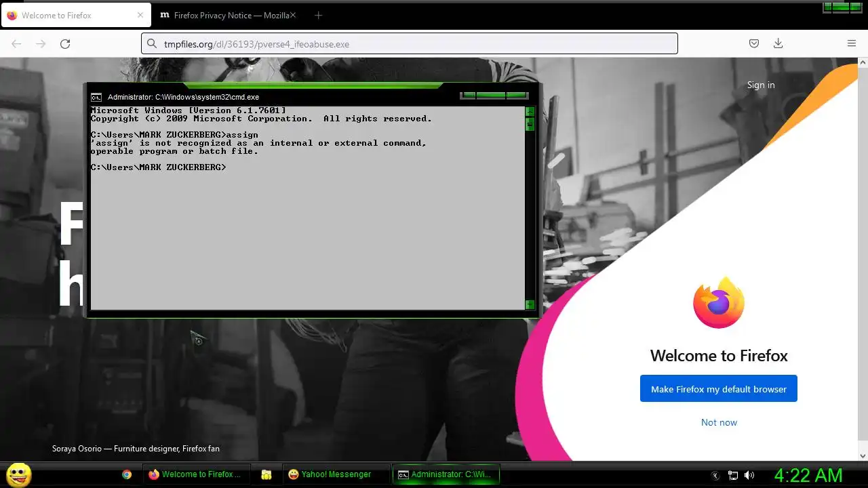Click the Firefox forward arrow button

coord(41,44)
